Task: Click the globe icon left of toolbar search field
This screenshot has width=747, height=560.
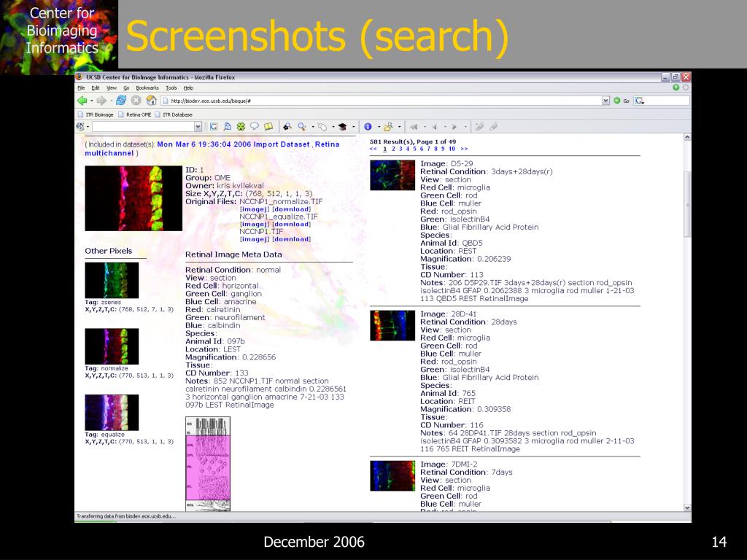Action: (x=80, y=127)
